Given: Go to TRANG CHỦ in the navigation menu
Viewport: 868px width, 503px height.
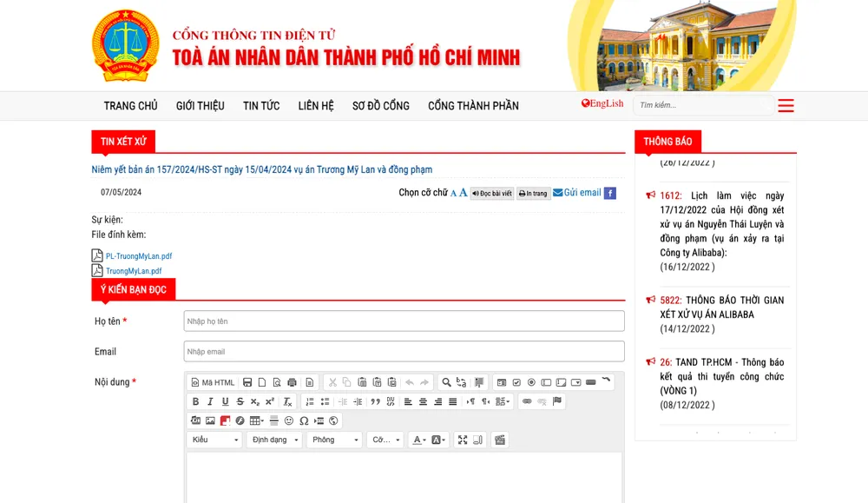Looking at the screenshot, I should pyautogui.click(x=131, y=106).
